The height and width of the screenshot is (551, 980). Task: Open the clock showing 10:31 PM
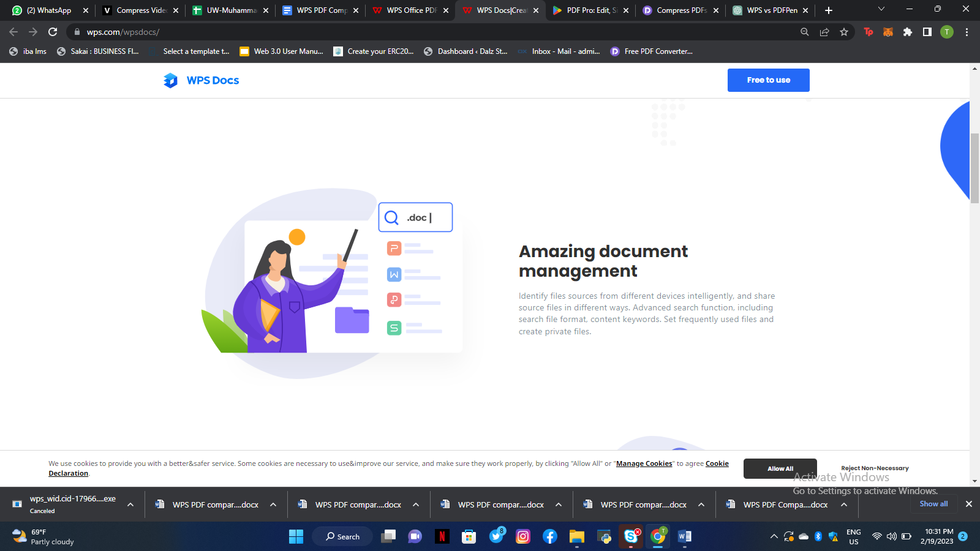(937, 536)
